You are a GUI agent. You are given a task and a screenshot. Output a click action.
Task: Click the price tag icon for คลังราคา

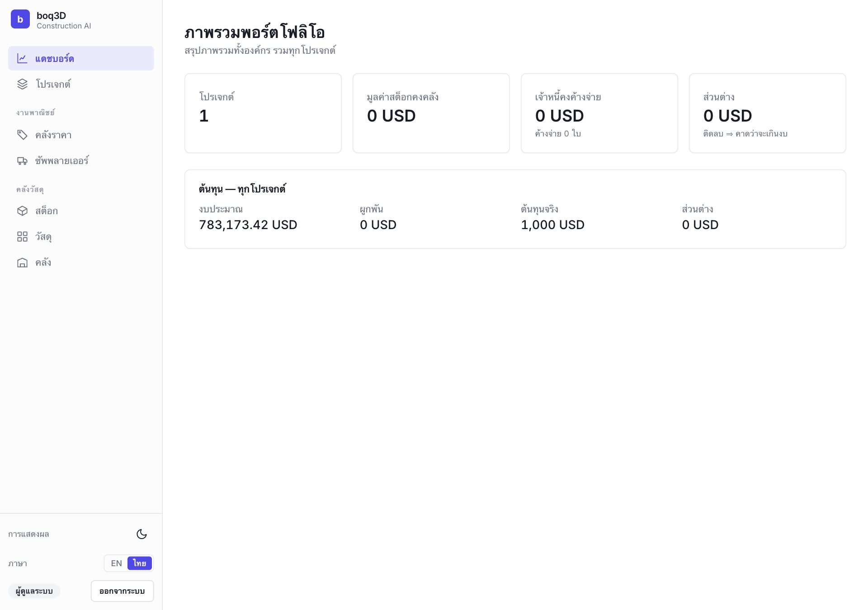tap(22, 135)
